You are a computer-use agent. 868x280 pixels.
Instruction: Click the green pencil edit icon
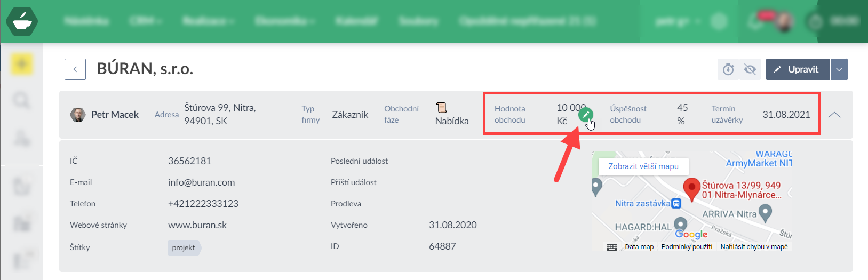click(585, 115)
